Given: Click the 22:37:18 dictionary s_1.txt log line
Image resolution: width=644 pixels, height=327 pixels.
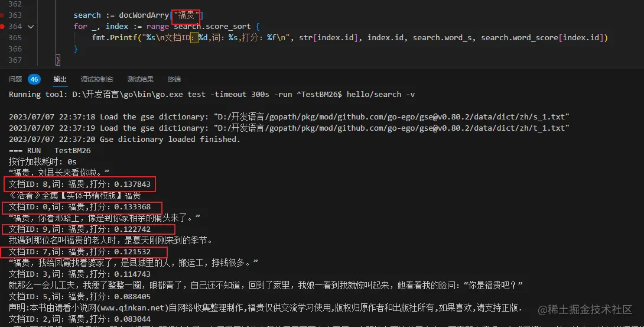Looking at the screenshot, I should coord(289,117).
